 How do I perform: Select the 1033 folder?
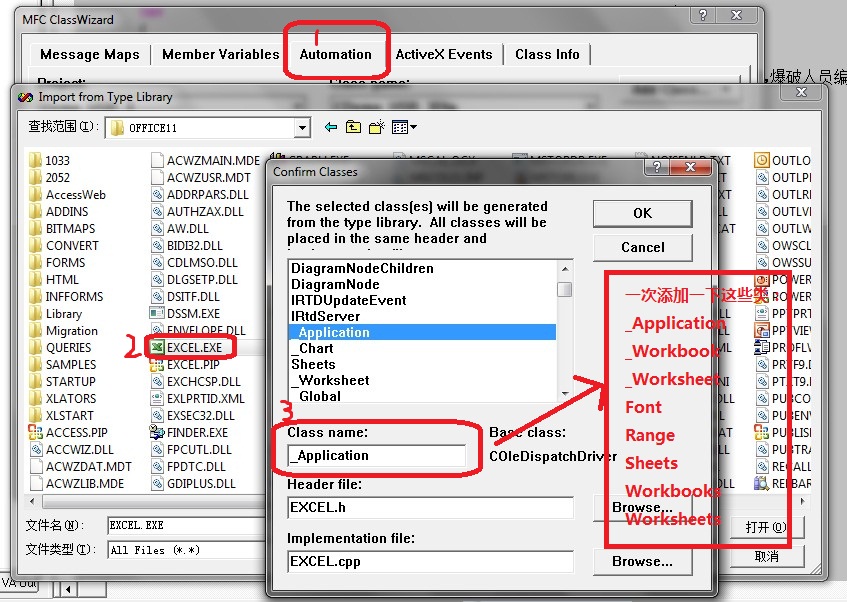click(x=50, y=160)
